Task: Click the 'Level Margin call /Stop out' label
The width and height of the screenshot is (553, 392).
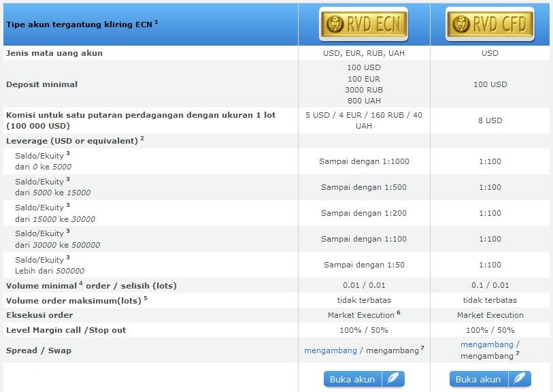Action: point(66,330)
